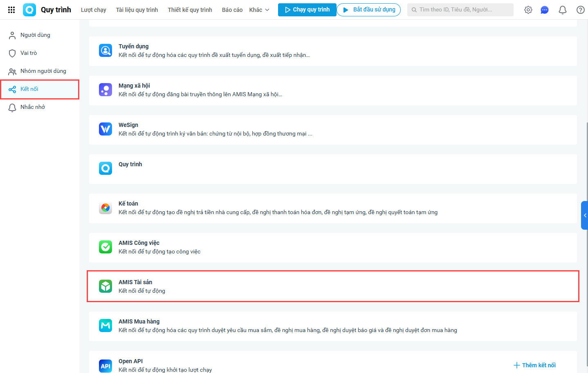Viewport: 588px width, 373px height.
Task: Select Nhóm người dùng in sidebar
Action: (40, 71)
